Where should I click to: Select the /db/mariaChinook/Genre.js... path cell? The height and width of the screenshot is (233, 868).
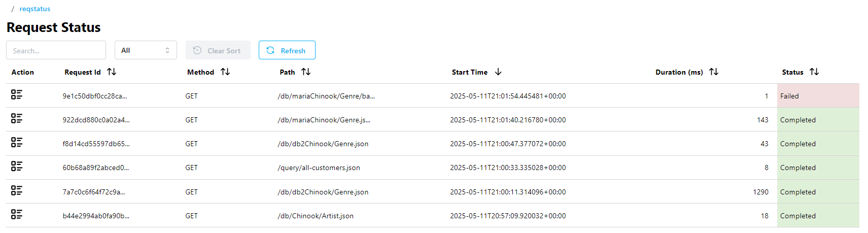click(x=324, y=120)
